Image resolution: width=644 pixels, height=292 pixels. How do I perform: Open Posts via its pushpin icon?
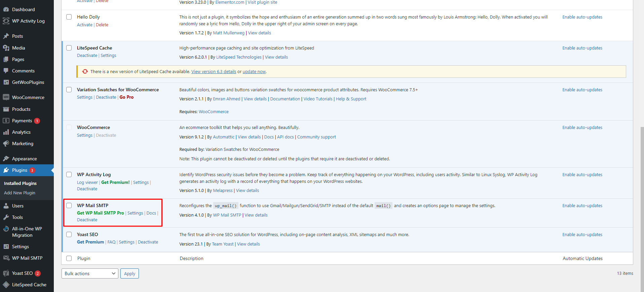tap(6, 36)
